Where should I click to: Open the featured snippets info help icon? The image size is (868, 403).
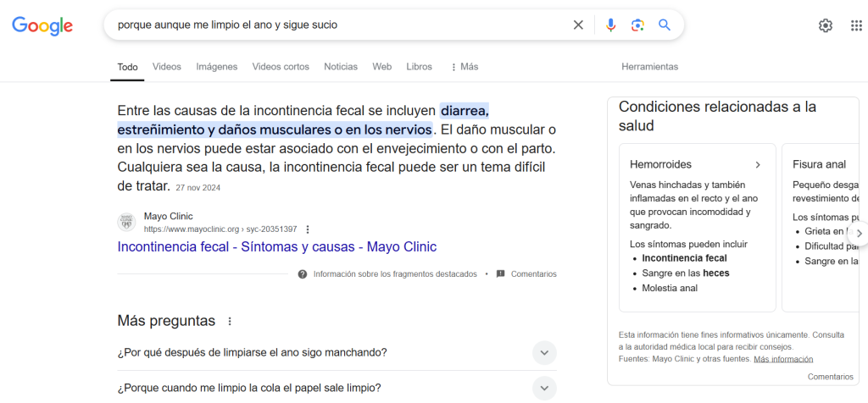[303, 274]
